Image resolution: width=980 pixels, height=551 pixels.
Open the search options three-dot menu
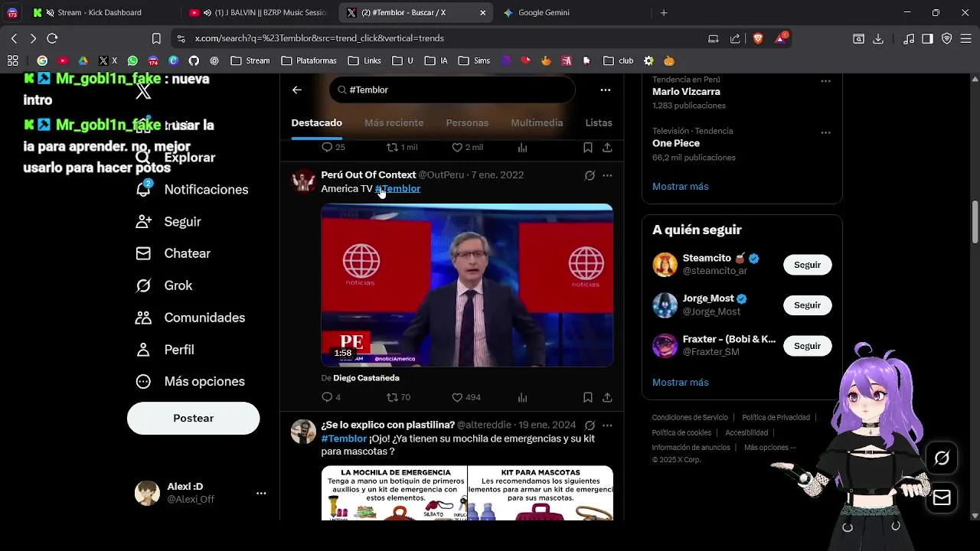click(x=606, y=90)
